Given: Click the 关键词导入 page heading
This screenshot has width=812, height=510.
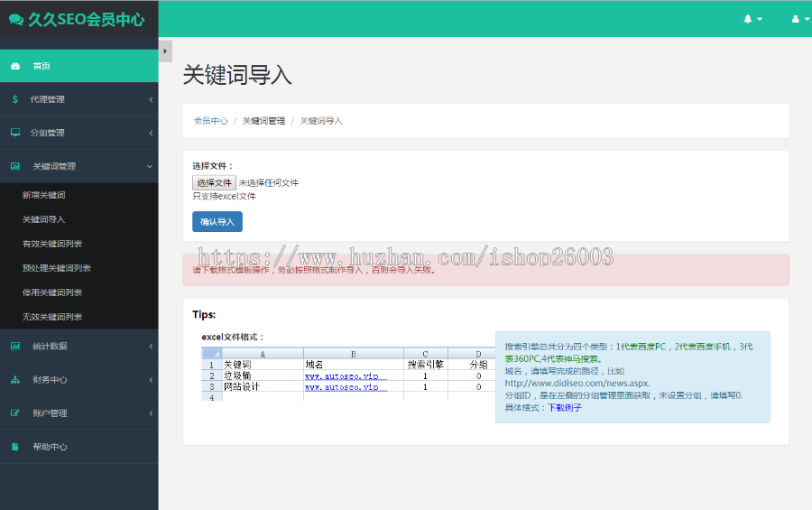Looking at the screenshot, I should 237,75.
